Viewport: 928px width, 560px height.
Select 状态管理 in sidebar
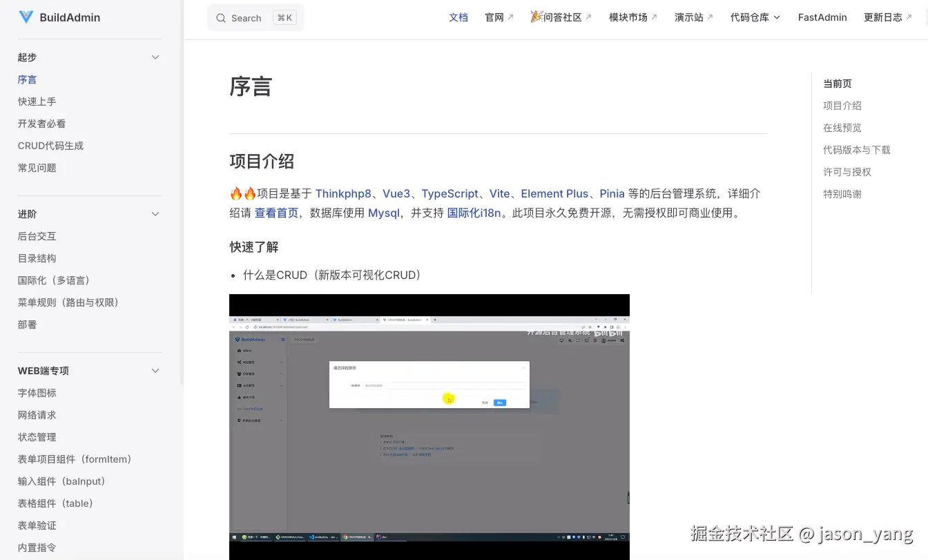pyautogui.click(x=37, y=437)
